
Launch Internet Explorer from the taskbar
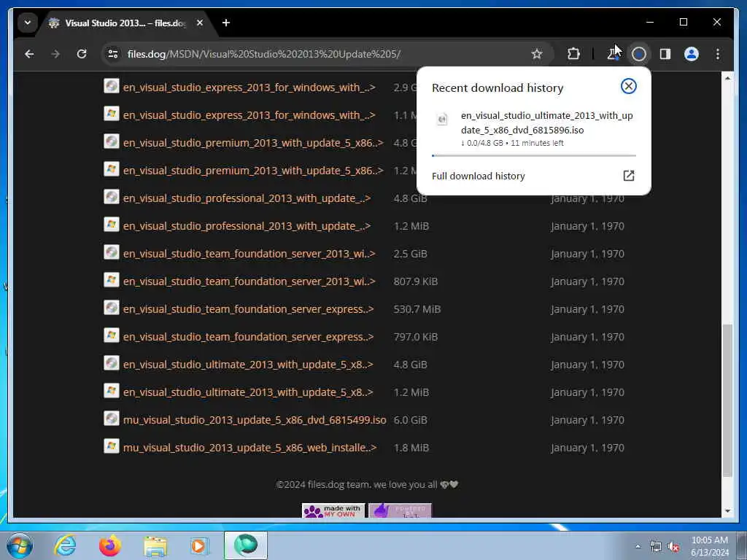(x=65, y=545)
